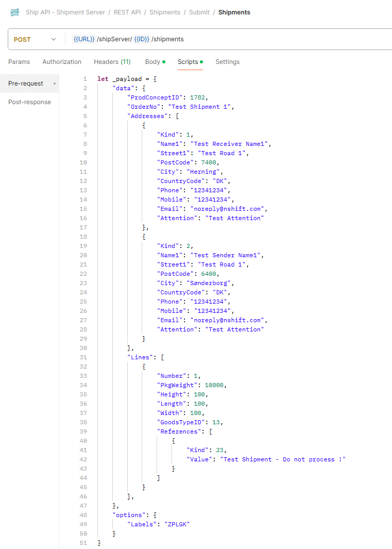
Task: Navigate to REST API breadcrumb
Action: [127, 12]
